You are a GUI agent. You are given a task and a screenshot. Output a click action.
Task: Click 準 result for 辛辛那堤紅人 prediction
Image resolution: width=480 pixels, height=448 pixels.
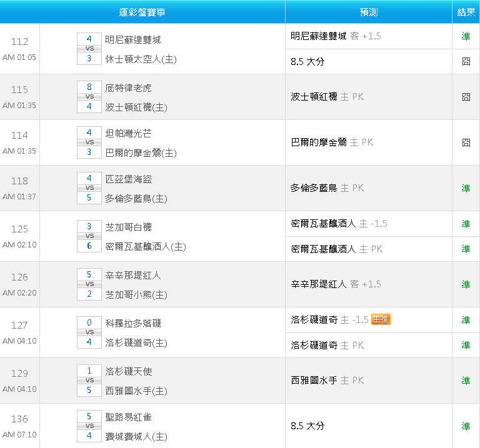click(x=466, y=284)
